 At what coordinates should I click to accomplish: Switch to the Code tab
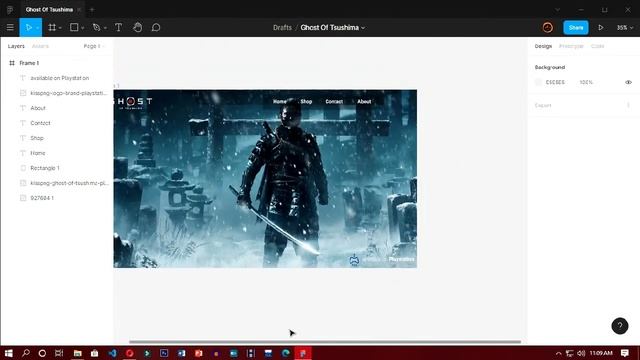click(x=597, y=46)
